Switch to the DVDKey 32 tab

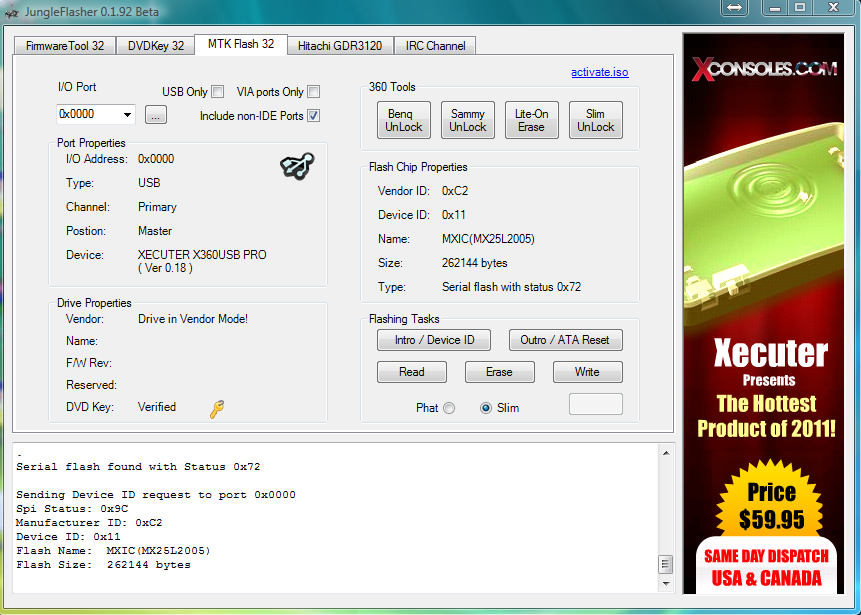coord(156,46)
